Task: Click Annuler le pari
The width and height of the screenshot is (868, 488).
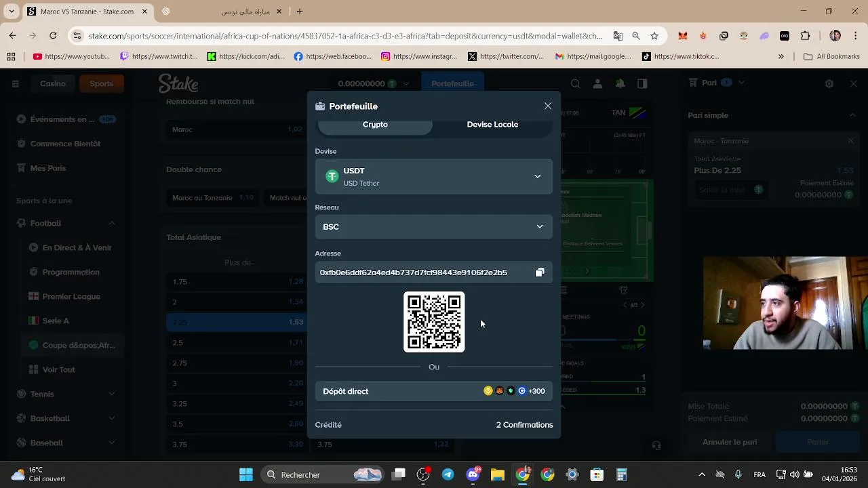Action: tap(730, 442)
